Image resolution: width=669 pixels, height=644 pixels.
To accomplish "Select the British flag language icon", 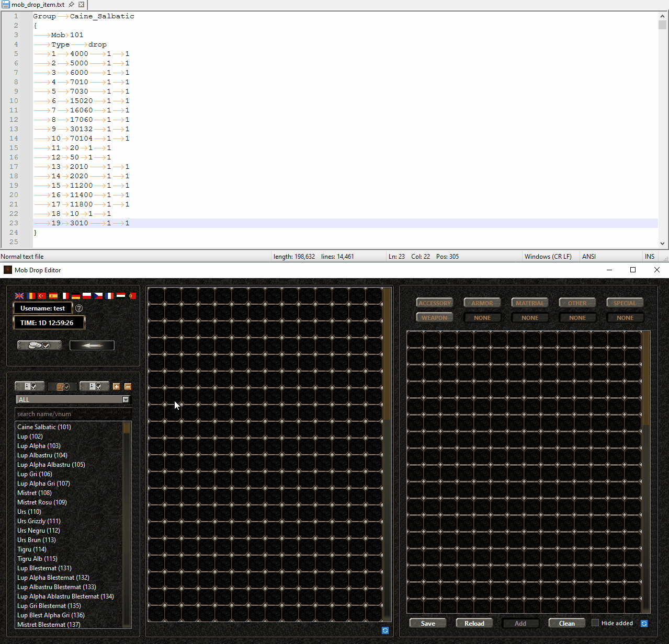I will coord(19,296).
